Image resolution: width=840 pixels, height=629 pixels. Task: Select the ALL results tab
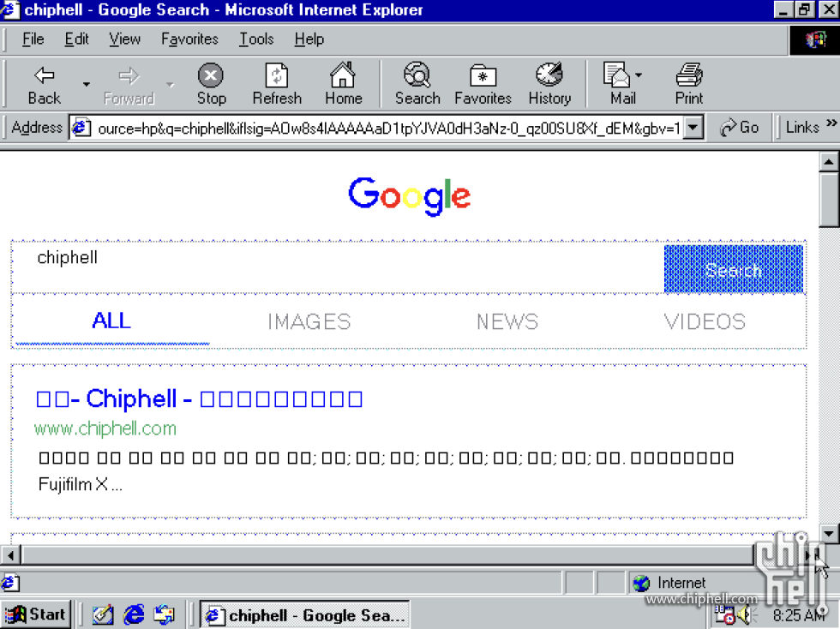pyautogui.click(x=111, y=321)
